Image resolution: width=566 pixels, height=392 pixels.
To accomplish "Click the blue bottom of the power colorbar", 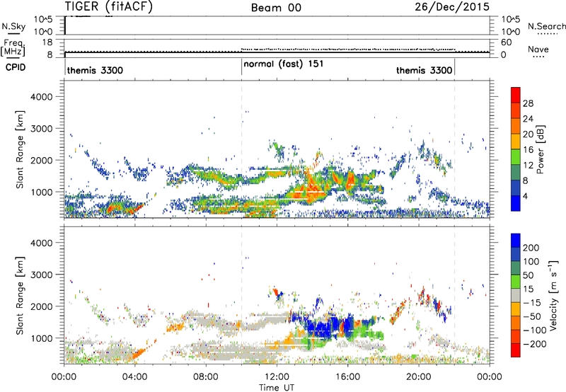I will pos(516,203).
